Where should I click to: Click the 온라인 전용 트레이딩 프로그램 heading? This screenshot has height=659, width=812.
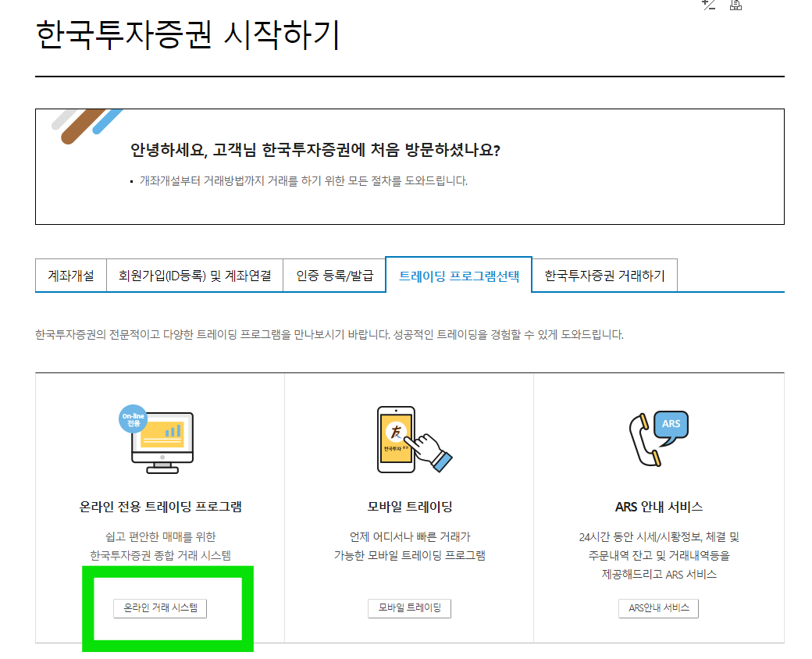click(160, 507)
